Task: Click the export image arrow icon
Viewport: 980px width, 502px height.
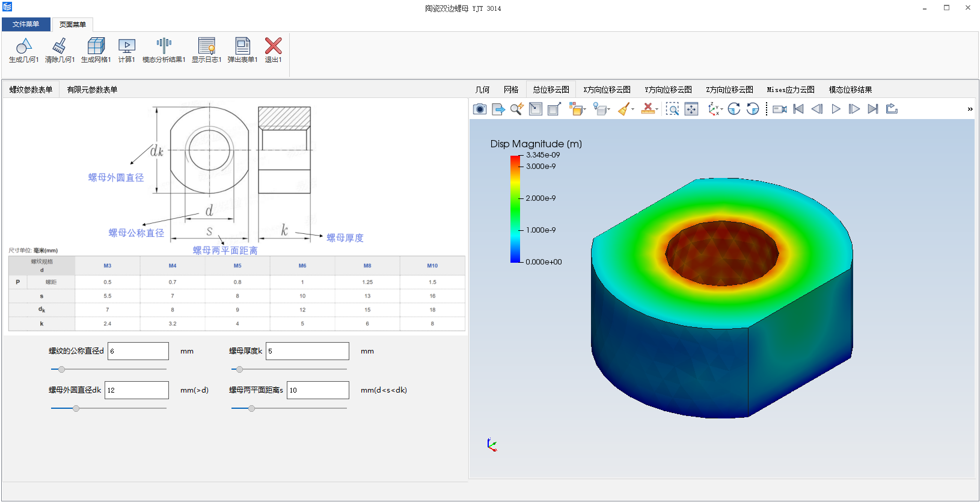Action: click(498, 109)
